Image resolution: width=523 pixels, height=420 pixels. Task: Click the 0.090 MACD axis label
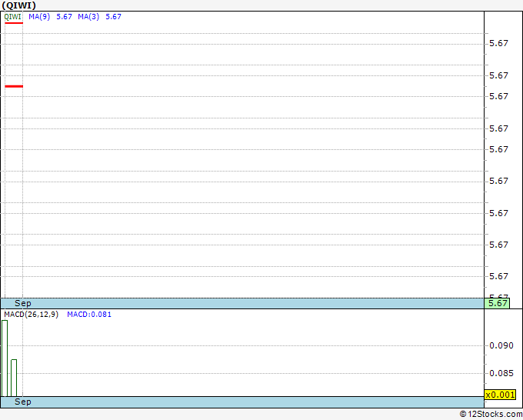pyautogui.click(x=501, y=345)
